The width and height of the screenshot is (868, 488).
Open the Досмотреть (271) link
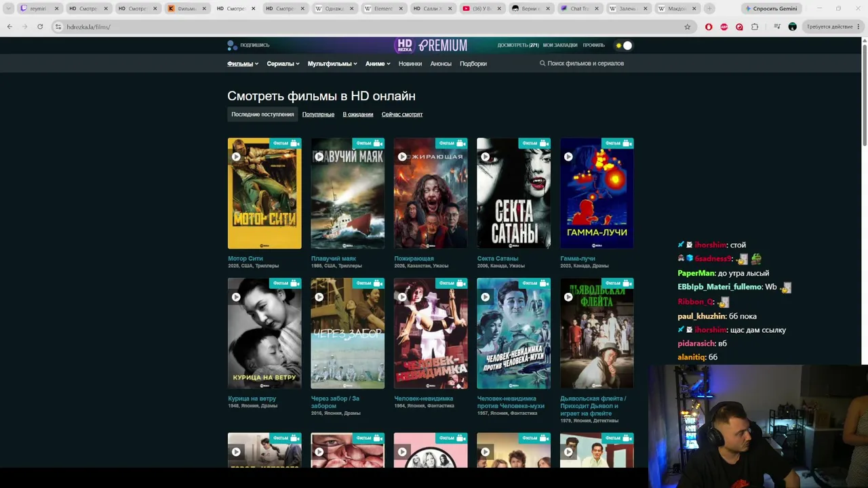coord(518,45)
